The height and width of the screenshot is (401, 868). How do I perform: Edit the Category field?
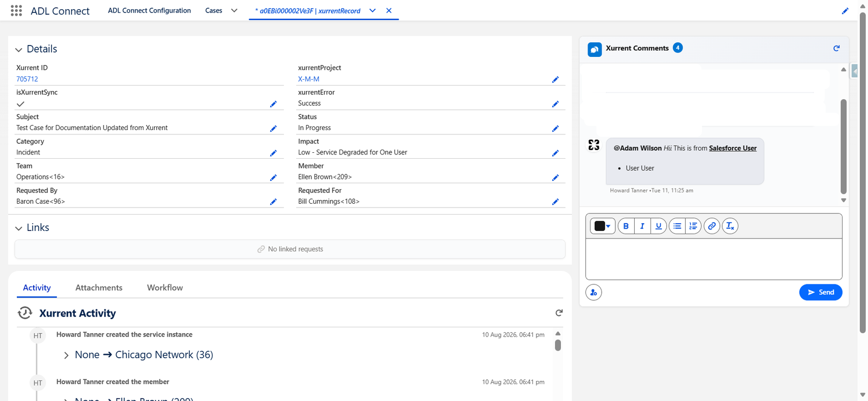[x=273, y=153]
